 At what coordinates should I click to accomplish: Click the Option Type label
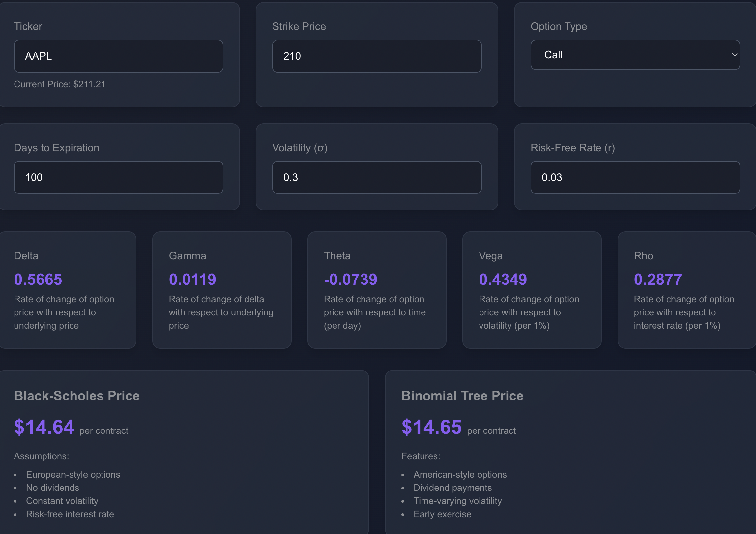(x=559, y=26)
